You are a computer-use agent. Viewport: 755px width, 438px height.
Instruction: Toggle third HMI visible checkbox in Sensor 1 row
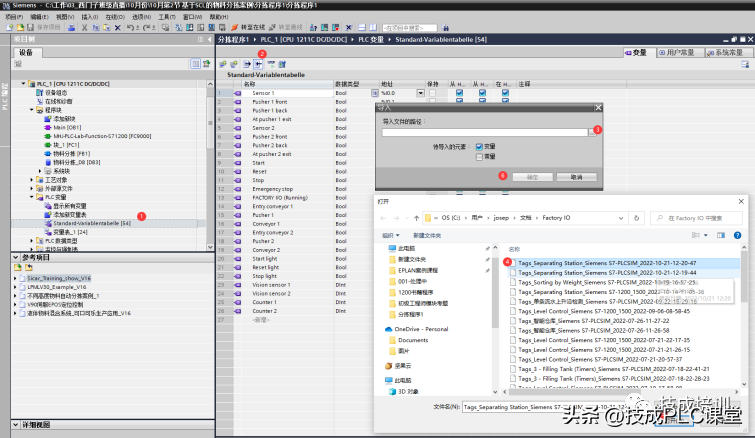tap(505, 93)
